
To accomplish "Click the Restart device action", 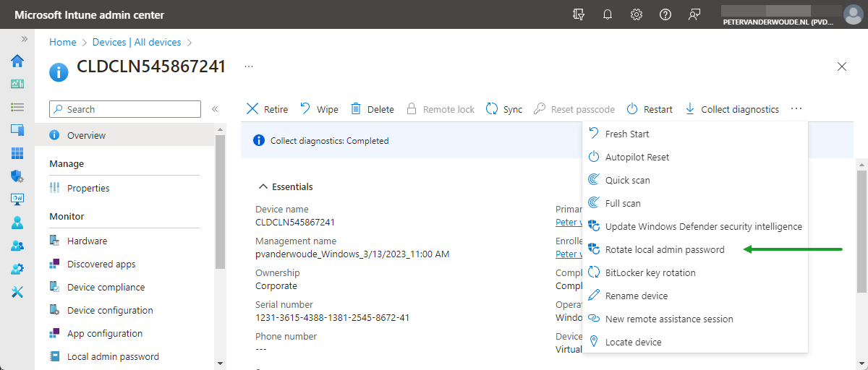I will [x=650, y=109].
